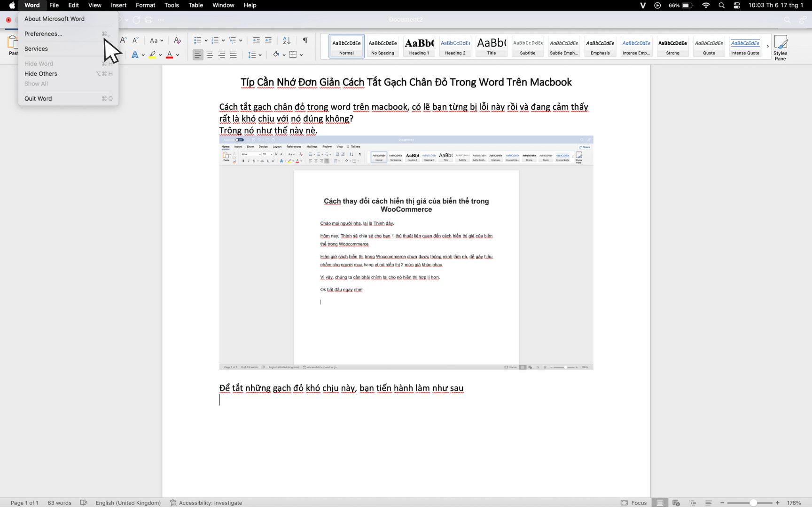Expand the styles gallery arrow
Screen dimensions: 812x508
click(x=767, y=46)
